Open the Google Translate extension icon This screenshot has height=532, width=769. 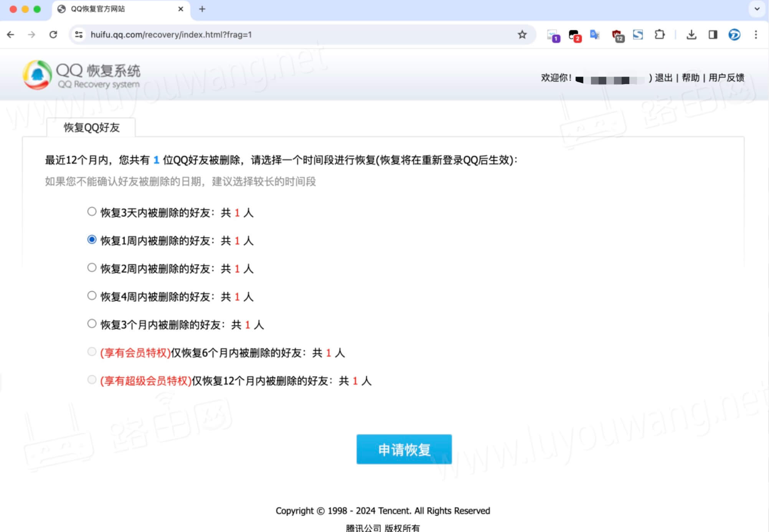594,35
